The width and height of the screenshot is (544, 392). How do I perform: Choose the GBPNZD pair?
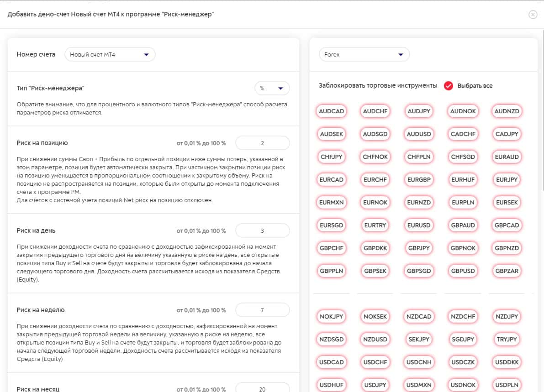[507, 249]
